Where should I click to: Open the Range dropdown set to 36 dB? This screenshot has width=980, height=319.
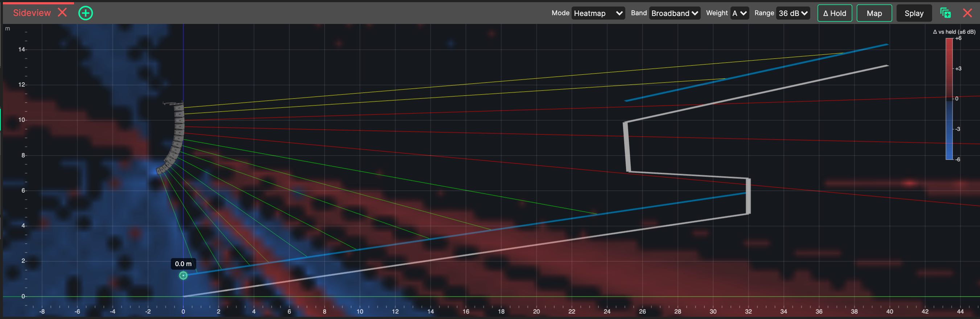pos(793,13)
